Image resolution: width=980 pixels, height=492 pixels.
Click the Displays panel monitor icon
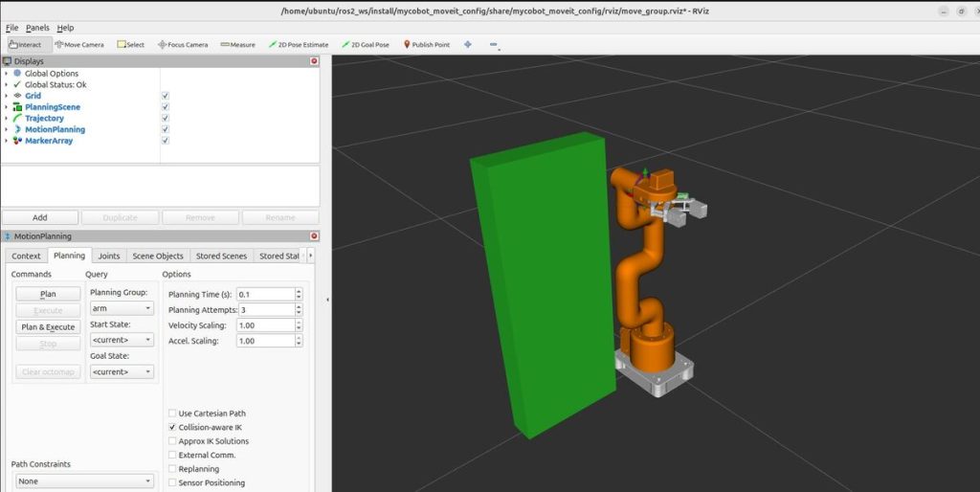(7, 61)
